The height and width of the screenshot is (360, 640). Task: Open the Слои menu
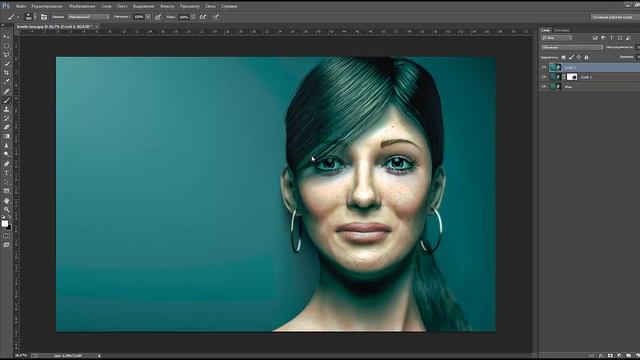click(x=106, y=6)
